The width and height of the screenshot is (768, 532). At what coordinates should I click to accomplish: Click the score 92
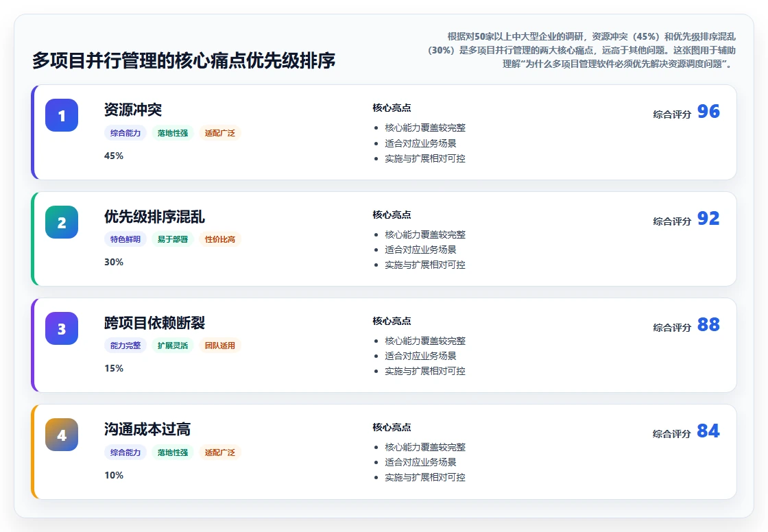708,219
